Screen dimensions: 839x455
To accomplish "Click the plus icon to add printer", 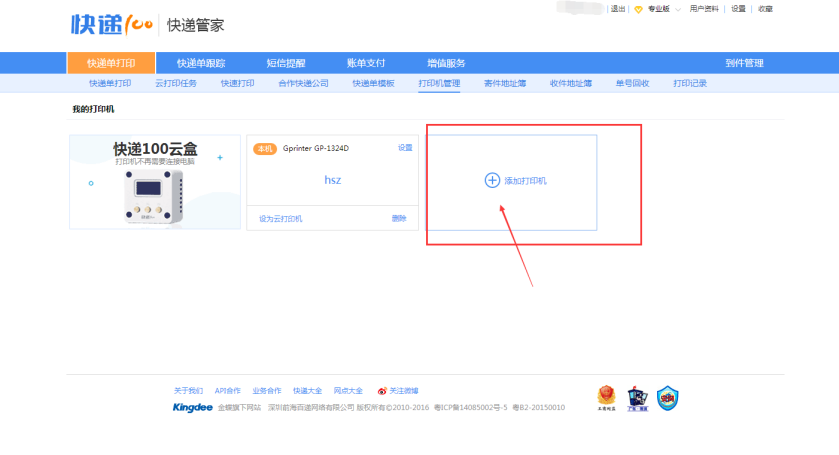I will tap(491, 181).
